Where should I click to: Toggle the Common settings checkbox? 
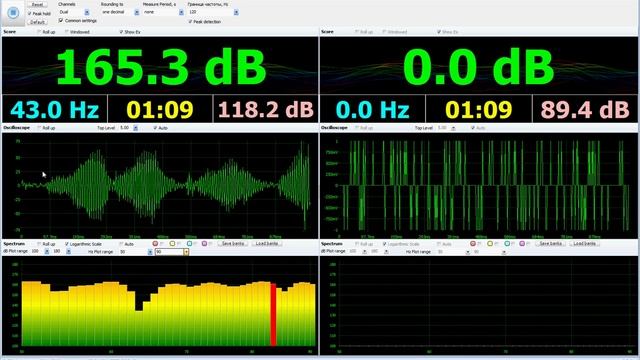(61, 20)
